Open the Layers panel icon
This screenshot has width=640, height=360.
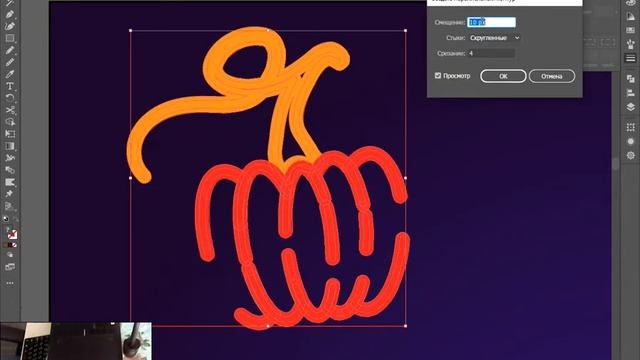click(631, 107)
